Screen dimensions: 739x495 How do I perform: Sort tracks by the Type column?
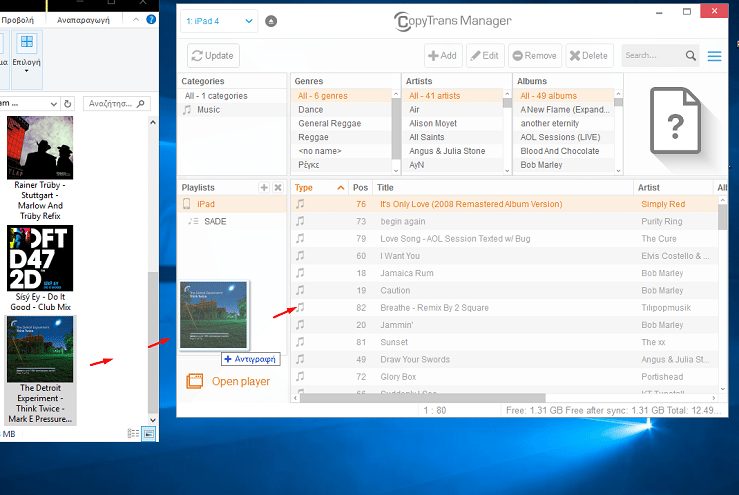[x=304, y=187]
